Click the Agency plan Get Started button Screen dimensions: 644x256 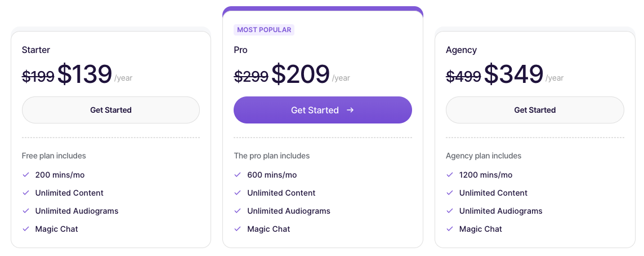(x=534, y=110)
